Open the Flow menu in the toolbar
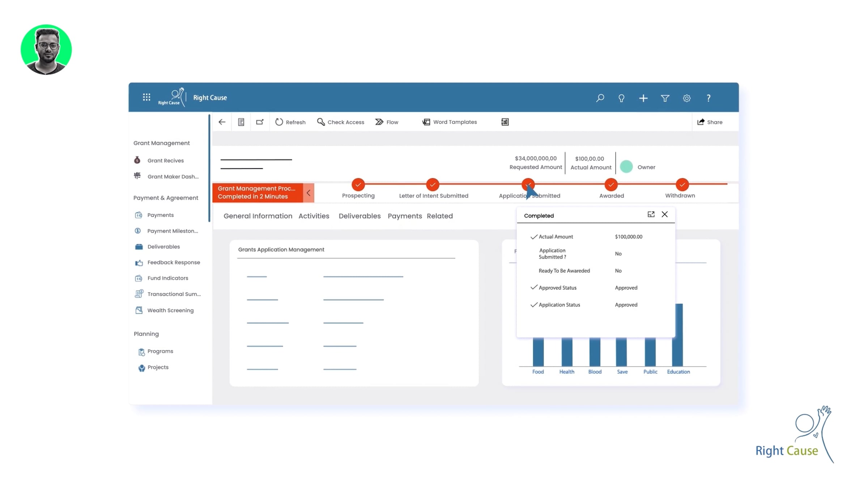 [x=387, y=122]
